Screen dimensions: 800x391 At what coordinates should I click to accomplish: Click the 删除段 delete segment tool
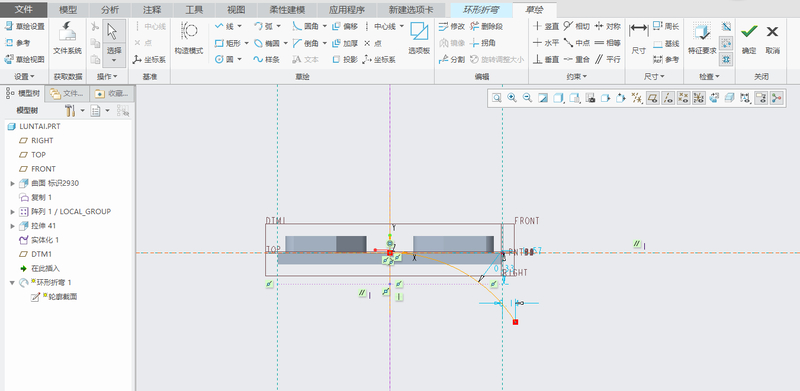[487, 27]
